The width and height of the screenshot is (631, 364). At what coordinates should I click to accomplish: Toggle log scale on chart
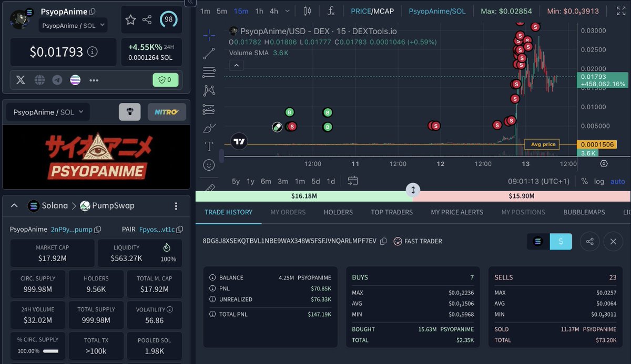tap(599, 181)
